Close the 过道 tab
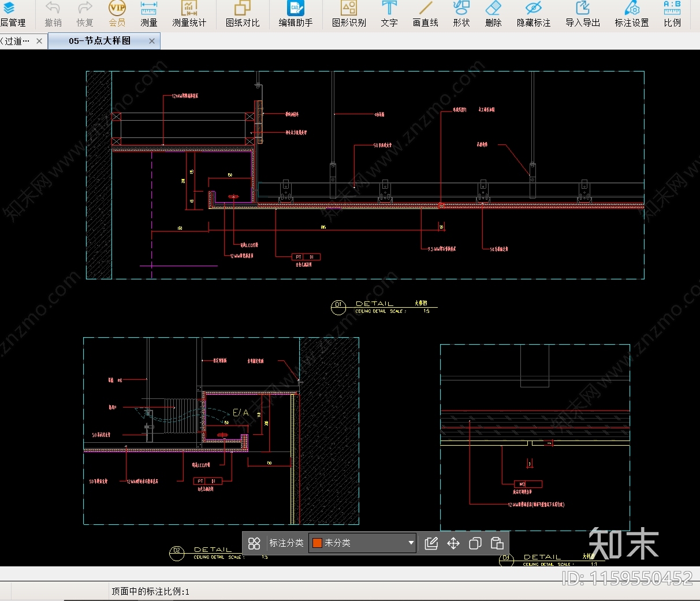 39,41
